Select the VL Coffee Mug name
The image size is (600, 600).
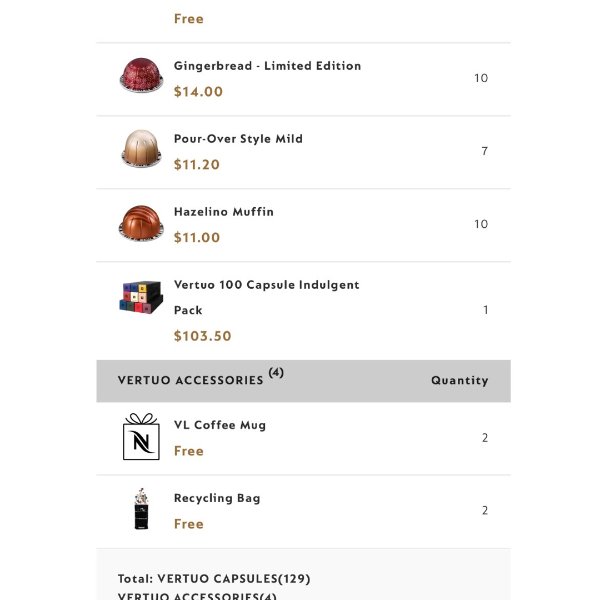(220, 425)
